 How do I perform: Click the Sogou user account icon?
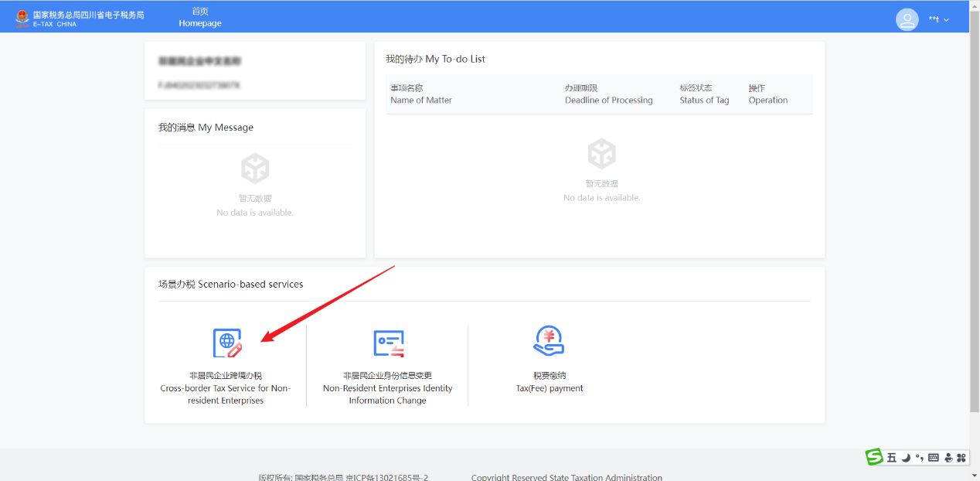coord(948,457)
